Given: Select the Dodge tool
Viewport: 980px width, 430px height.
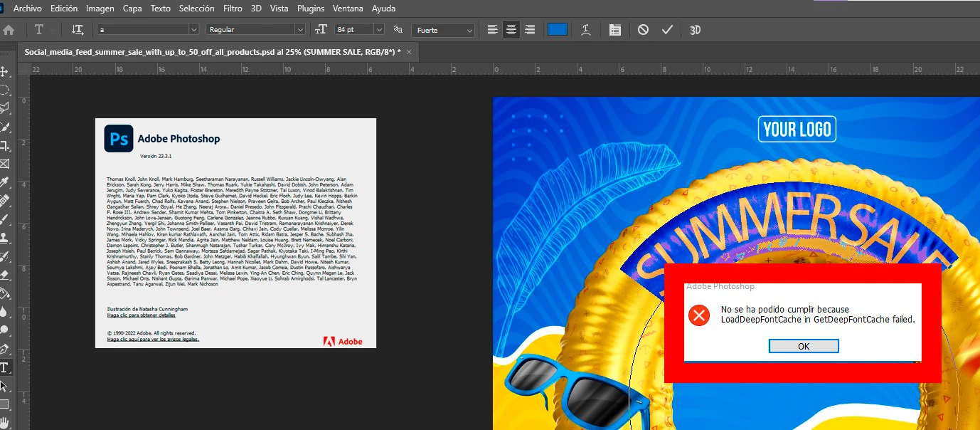Looking at the screenshot, I should 4,330.
